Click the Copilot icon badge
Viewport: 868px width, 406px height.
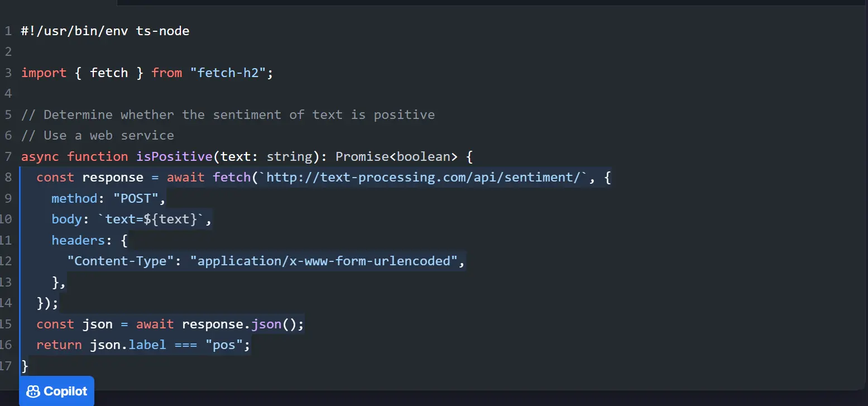pos(56,391)
